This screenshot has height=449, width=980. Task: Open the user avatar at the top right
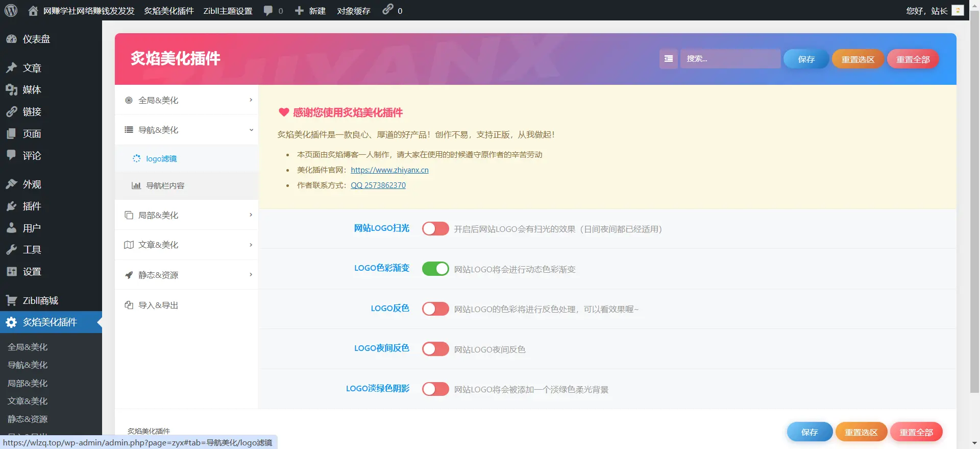coord(958,10)
